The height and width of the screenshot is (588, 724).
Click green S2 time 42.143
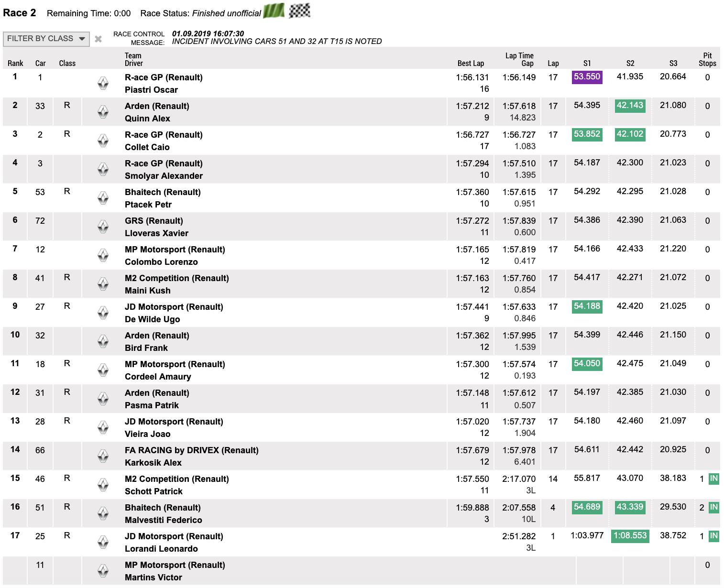click(630, 106)
